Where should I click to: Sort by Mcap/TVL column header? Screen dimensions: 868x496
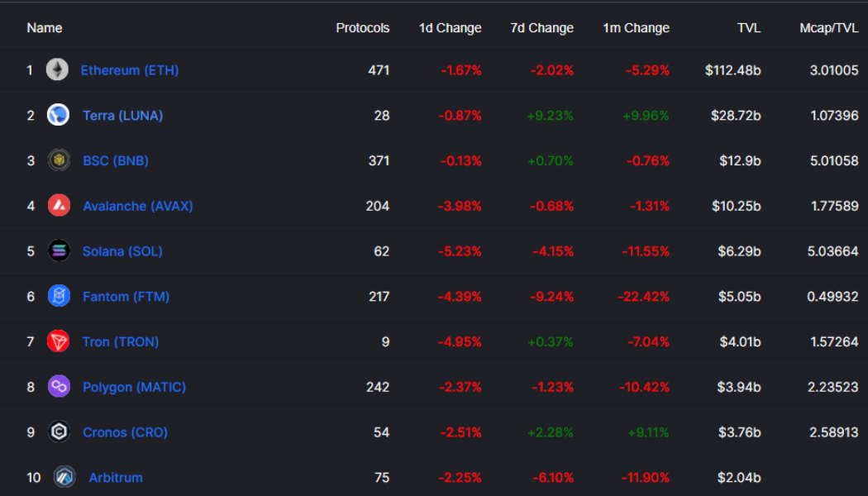(828, 28)
